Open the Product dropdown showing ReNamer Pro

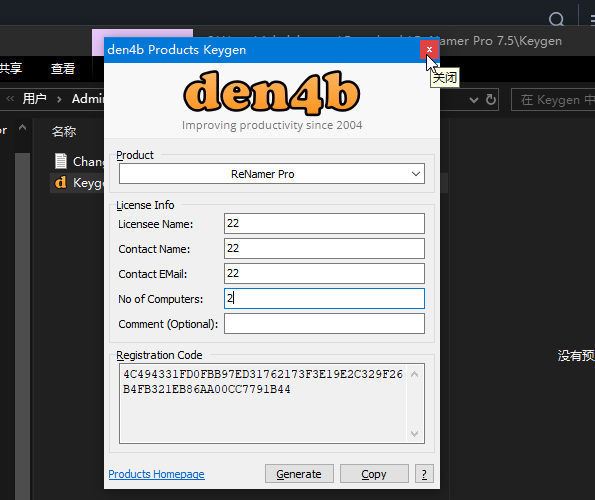point(272,174)
